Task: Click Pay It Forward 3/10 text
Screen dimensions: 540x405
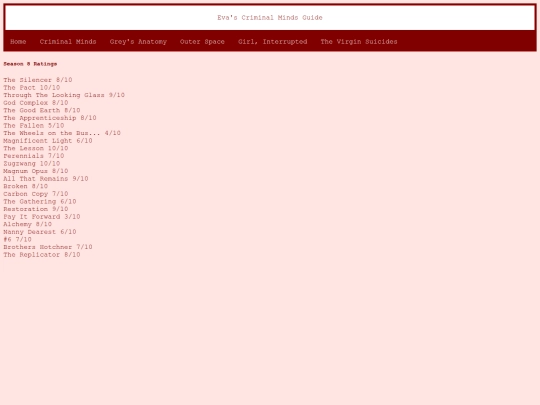Action: click(x=42, y=217)
